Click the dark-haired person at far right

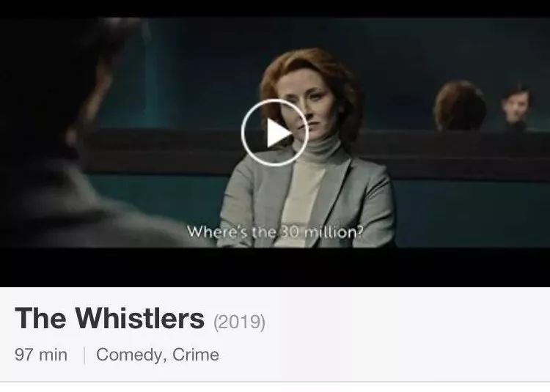(517, 108)
